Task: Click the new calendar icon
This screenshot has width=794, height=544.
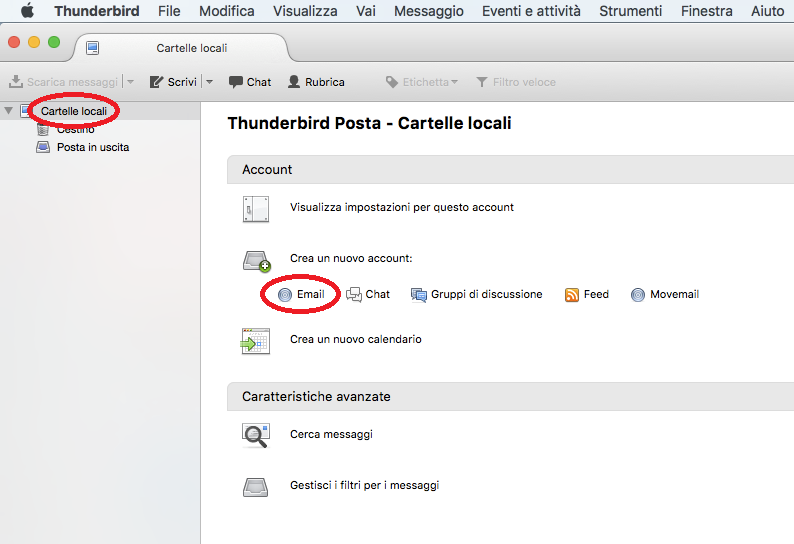Action: tap(256, 341)
